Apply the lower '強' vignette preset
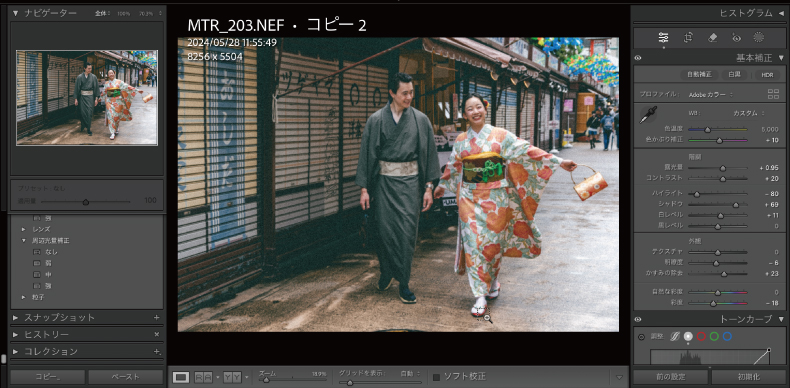Viewport: 790px width, 388px height. coord(48,286)
